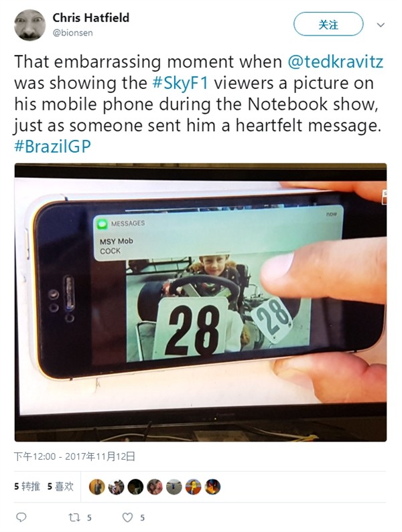View the 5 喜欢 likes list
The height and width of the screenshot is (532, 402).
[60, 486]
